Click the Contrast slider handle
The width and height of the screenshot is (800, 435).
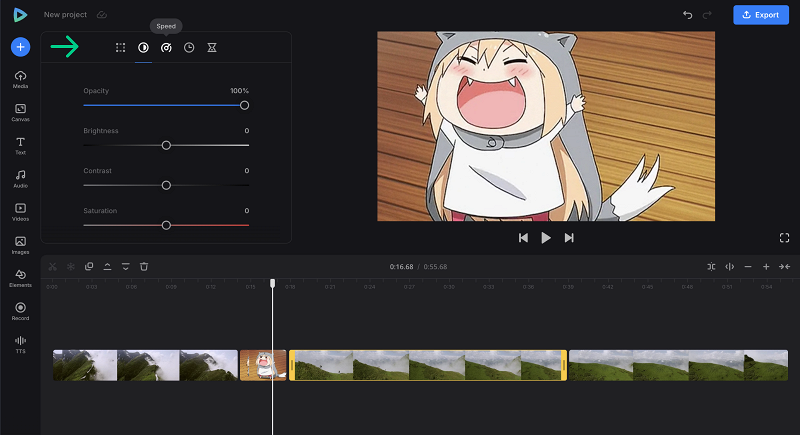click(x=166, y=185)
